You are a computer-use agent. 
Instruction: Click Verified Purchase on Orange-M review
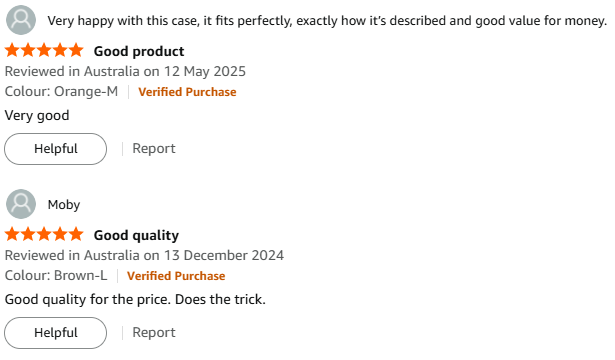pos(187,92)
